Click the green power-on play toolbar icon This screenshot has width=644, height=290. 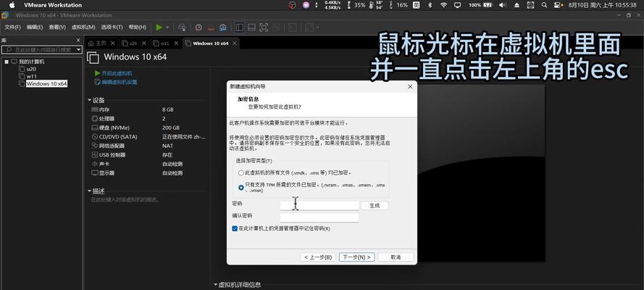click(x=159, y=27)
